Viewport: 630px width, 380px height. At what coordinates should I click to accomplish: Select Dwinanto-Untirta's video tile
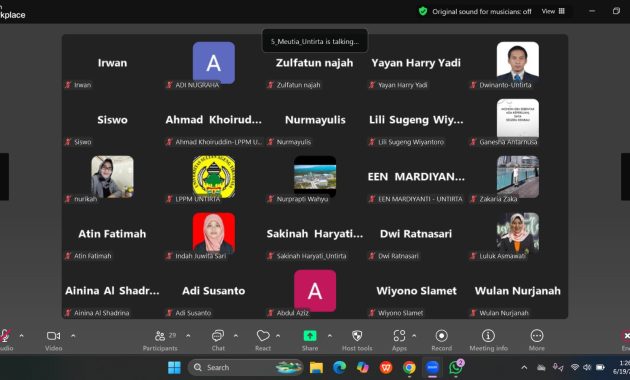click(518, 63)
